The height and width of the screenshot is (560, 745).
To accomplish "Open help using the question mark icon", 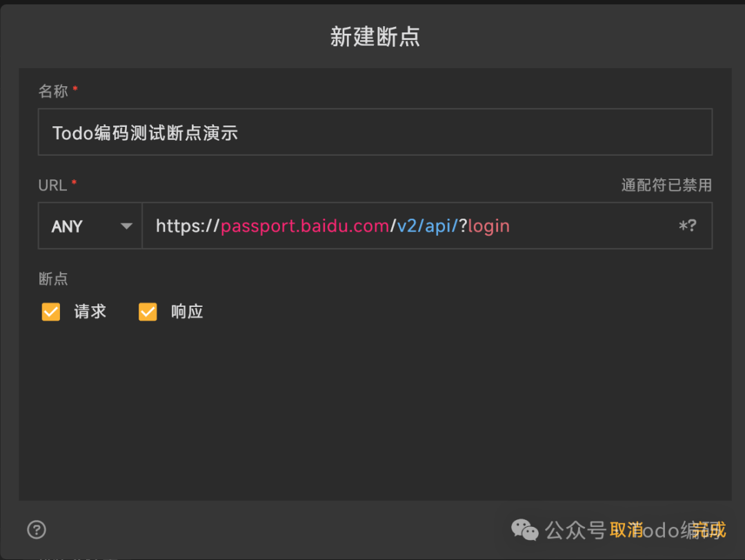I will tap(36, 530).
